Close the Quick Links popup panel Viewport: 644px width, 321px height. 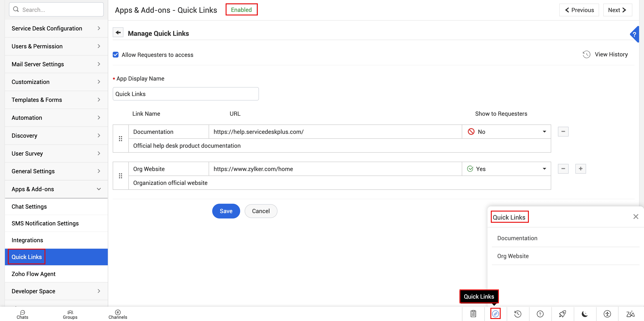point(636,217)
